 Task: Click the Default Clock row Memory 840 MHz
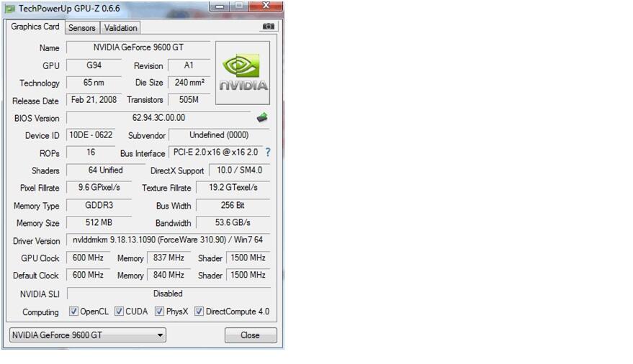(x=169, y=275)
